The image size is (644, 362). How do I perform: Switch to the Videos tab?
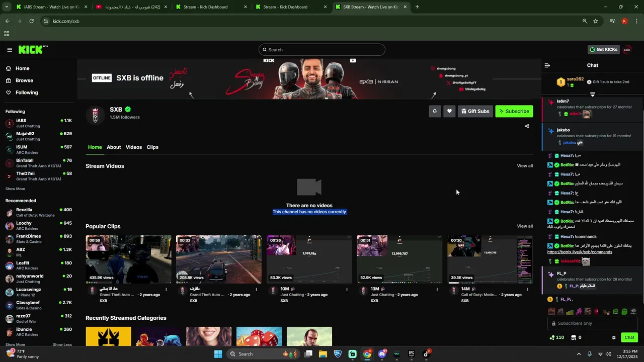(x=134, y=147)
